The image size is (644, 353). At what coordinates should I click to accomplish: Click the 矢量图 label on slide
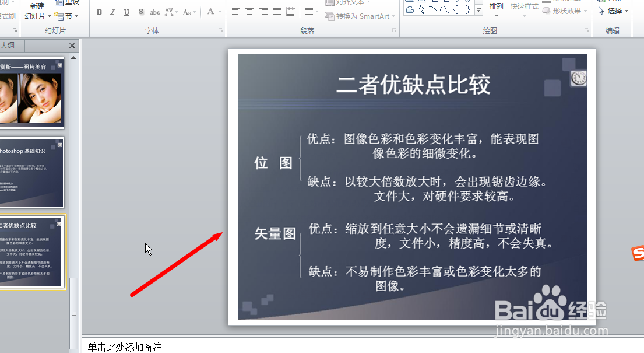coord(275,234)
